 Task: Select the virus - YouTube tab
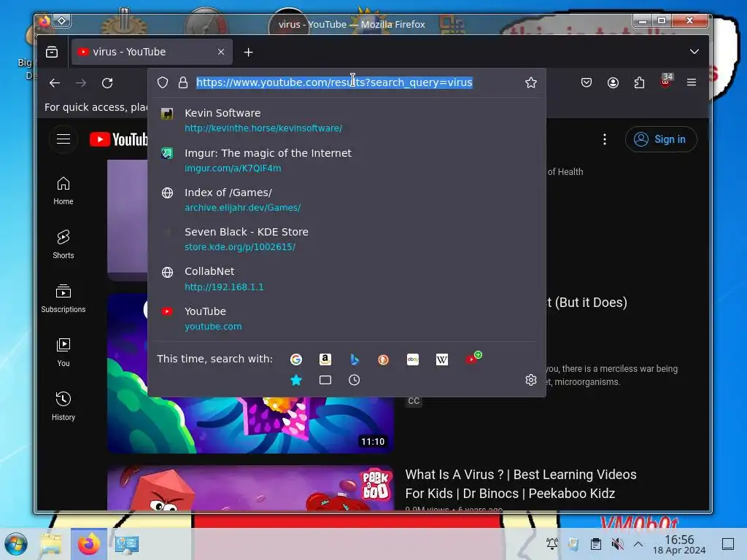coord(152,52)
